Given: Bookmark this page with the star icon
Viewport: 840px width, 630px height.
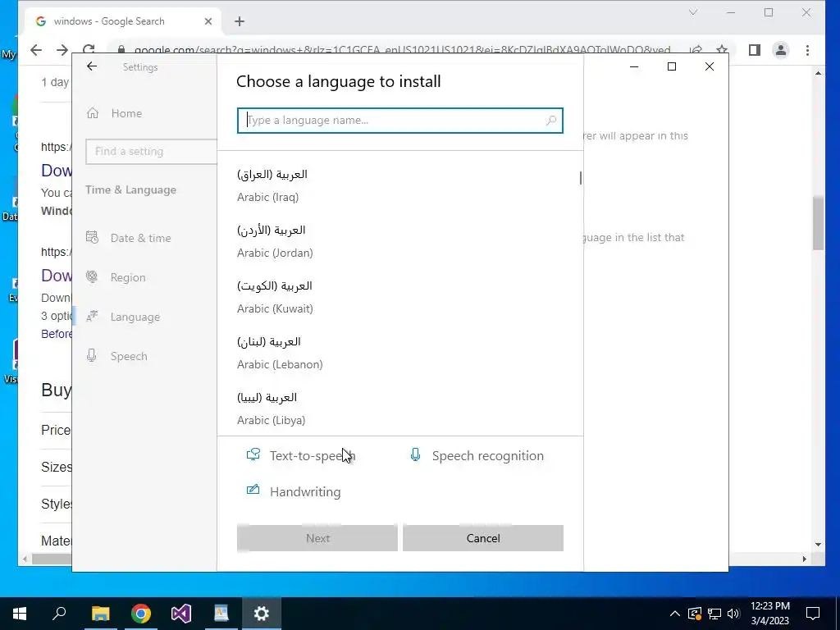Looking at the screenshot, I should click(722, 50).
